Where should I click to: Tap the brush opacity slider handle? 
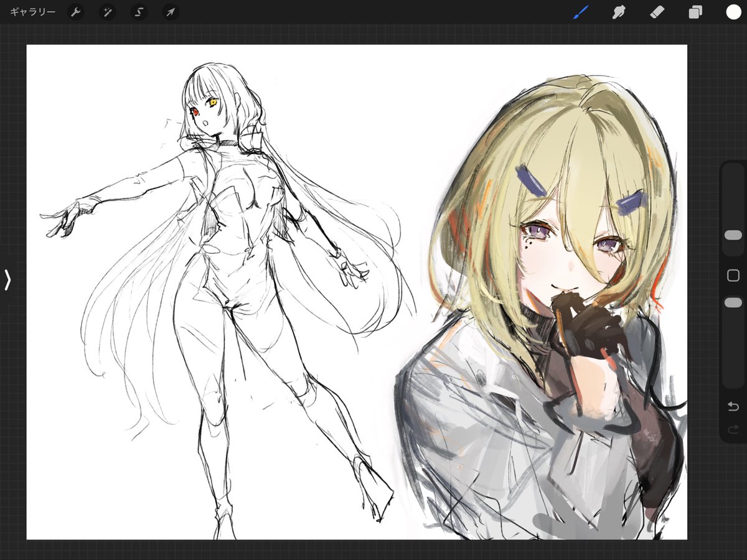733,302
